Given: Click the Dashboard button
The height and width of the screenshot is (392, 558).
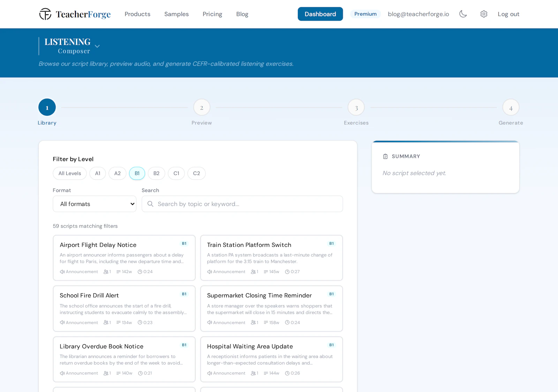Looking at the screenshot, I should click(320, 14).
